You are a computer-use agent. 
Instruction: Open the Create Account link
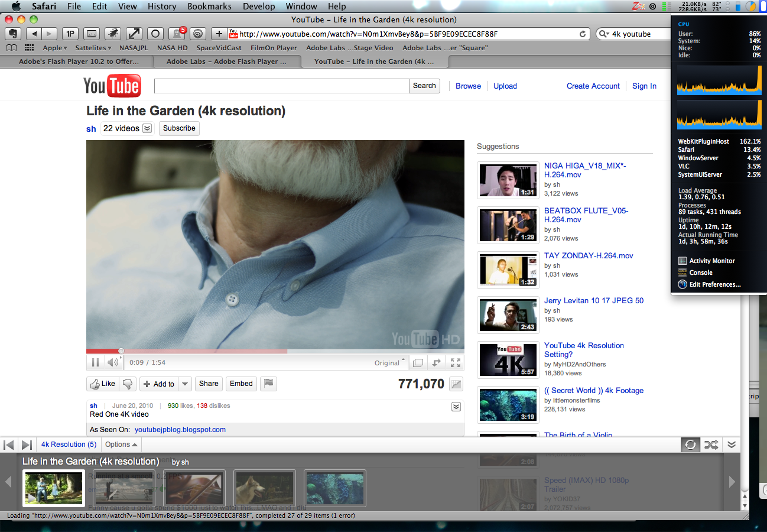coord(593,86)
